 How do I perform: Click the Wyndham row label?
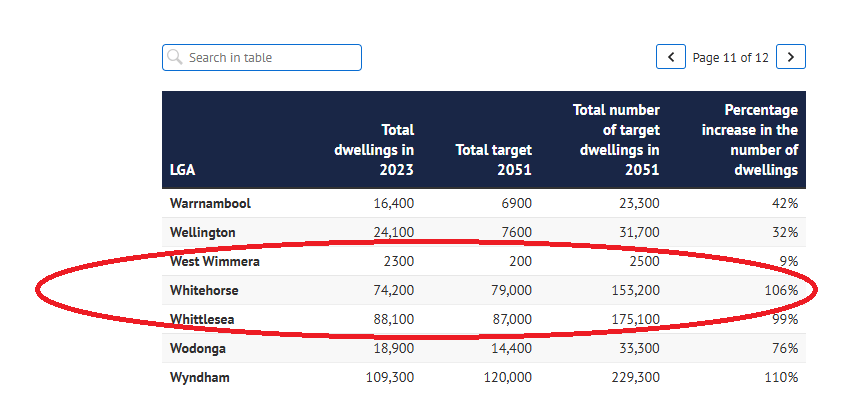[198, 377]
